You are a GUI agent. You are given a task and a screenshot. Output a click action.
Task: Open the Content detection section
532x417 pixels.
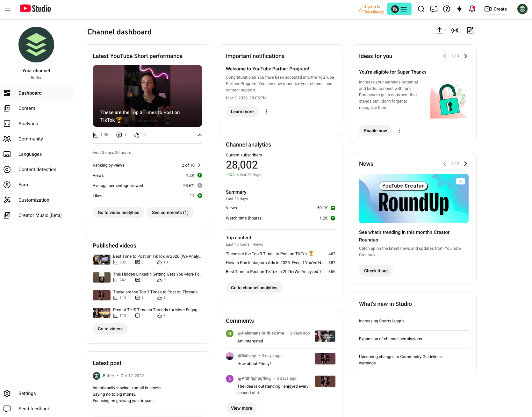(x=37, y=169)
